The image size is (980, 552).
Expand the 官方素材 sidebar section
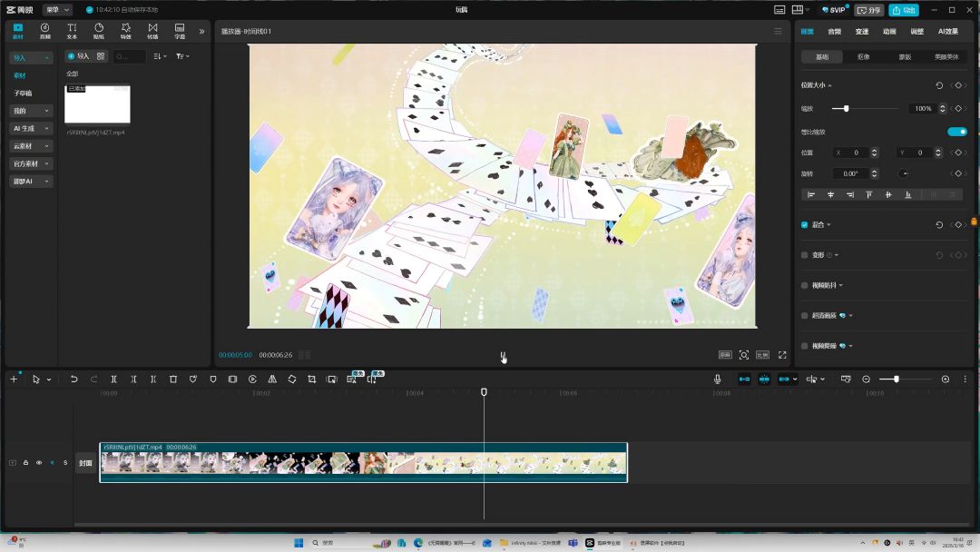point(31,164)
